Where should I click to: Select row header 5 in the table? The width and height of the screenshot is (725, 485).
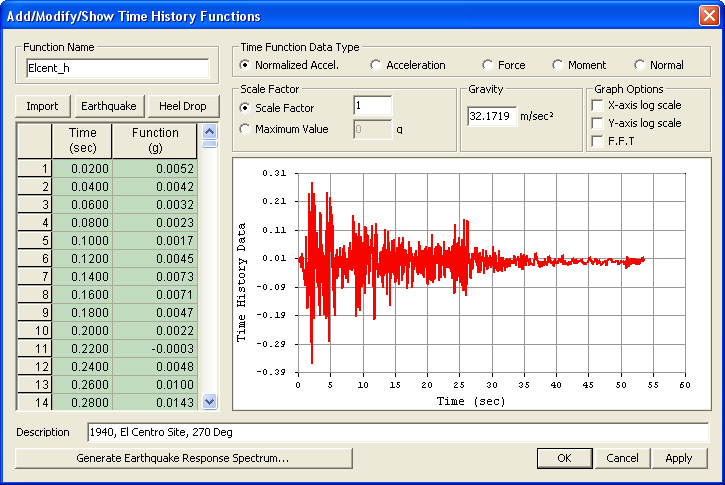pos(35,240)
